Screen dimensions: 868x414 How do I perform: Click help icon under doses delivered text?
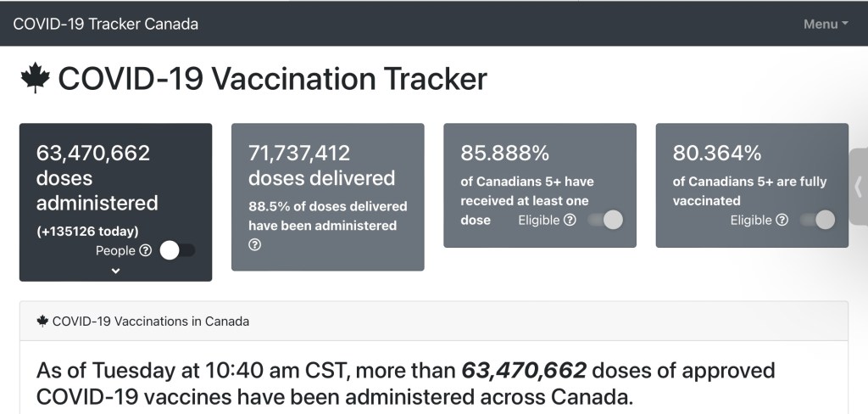click(x=254, y=244)
